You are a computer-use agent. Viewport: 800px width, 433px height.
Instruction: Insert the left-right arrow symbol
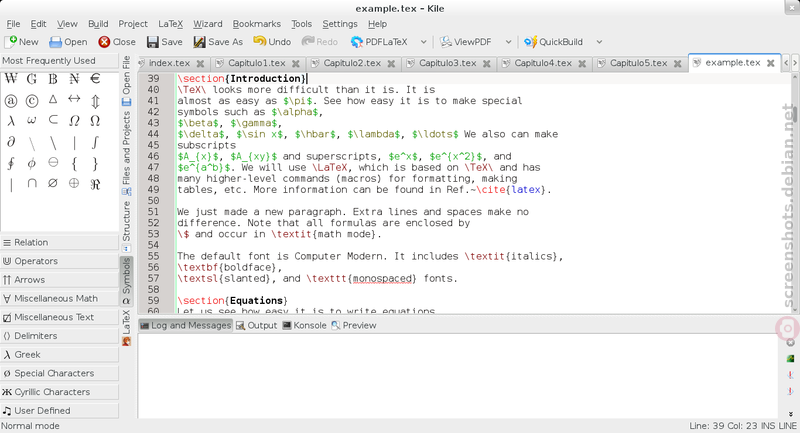point(74,99)
